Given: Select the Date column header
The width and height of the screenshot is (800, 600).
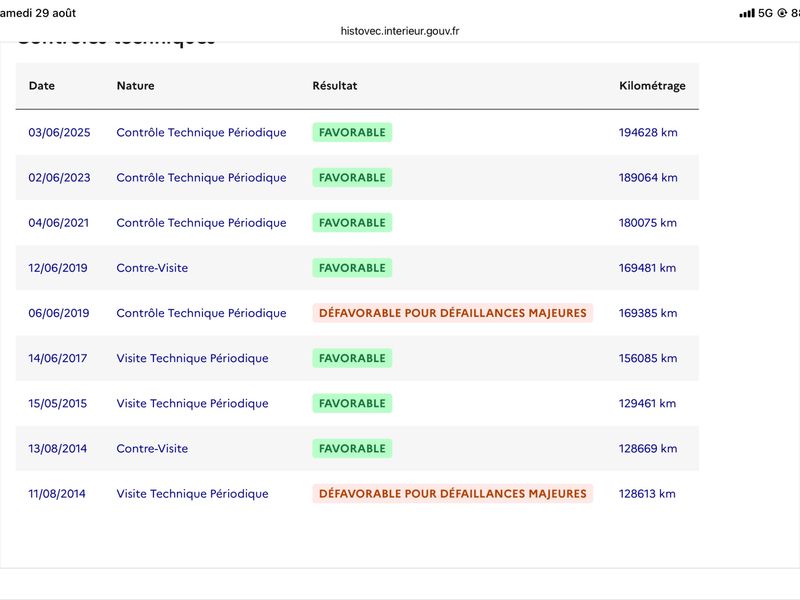Looking at the screenshot, I should coord(42,86).
